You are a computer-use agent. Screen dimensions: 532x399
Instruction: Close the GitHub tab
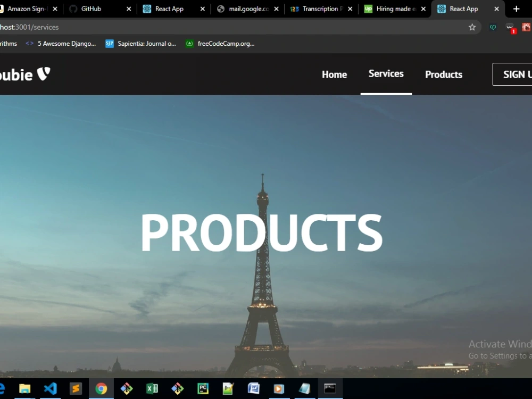click(129, 9)
